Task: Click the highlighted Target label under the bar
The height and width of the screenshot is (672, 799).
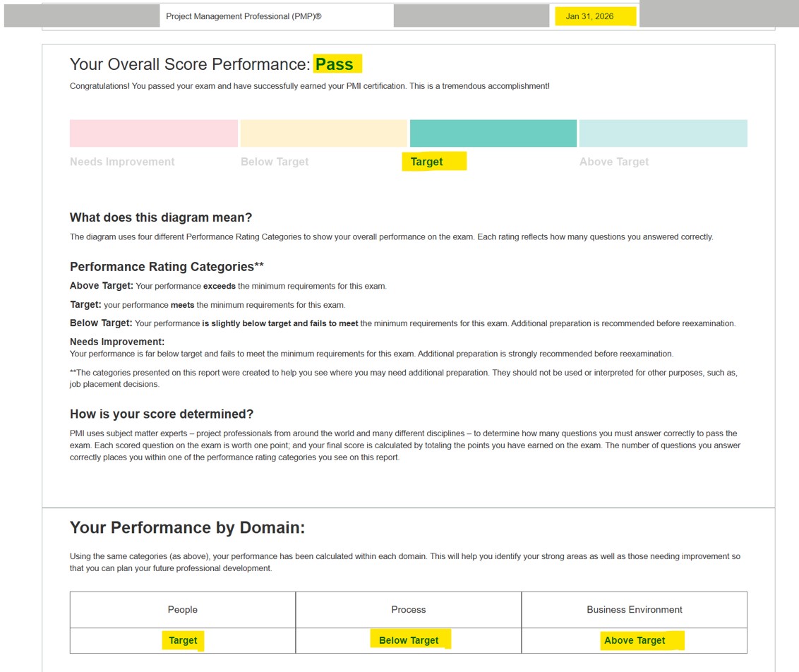Action: (427, 162)
